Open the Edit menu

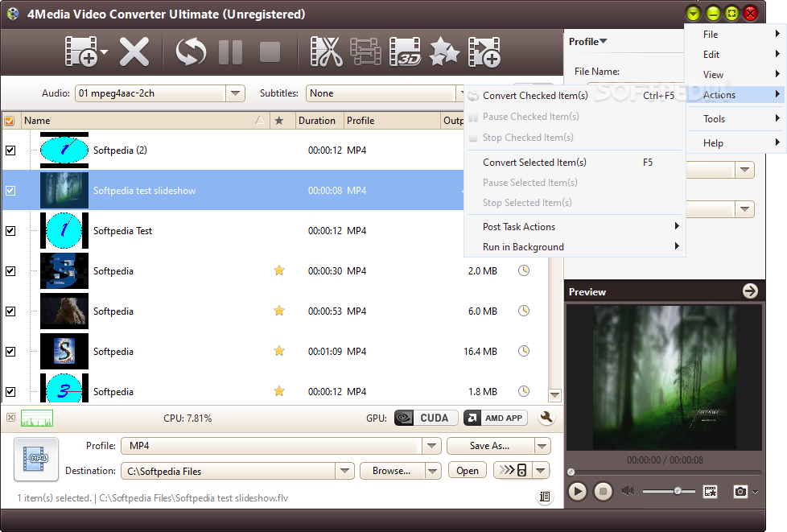click(735, 54)
